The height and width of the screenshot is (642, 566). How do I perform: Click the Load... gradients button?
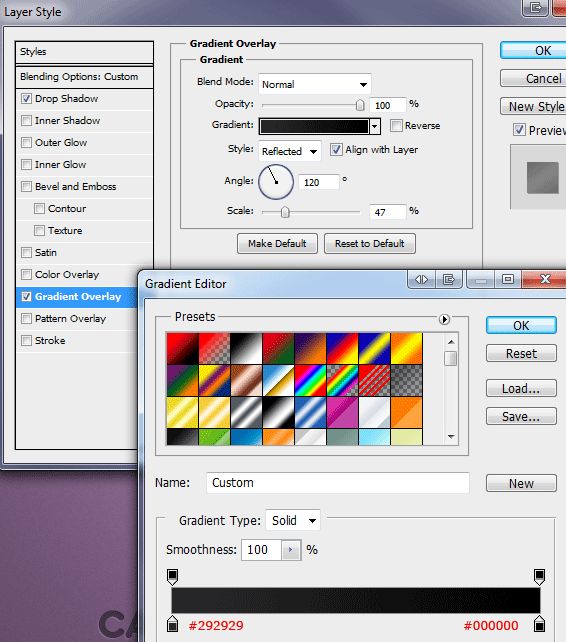[x=521, y=388]
